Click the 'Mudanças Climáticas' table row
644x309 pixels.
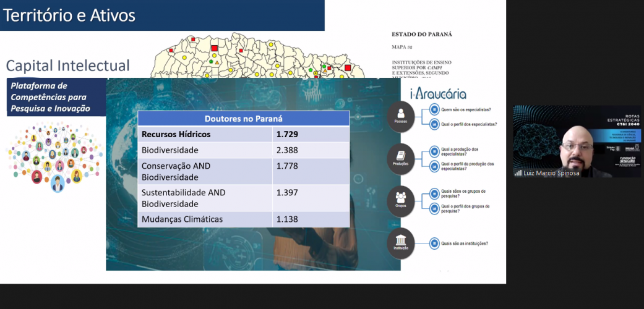[x=243, y=219]
